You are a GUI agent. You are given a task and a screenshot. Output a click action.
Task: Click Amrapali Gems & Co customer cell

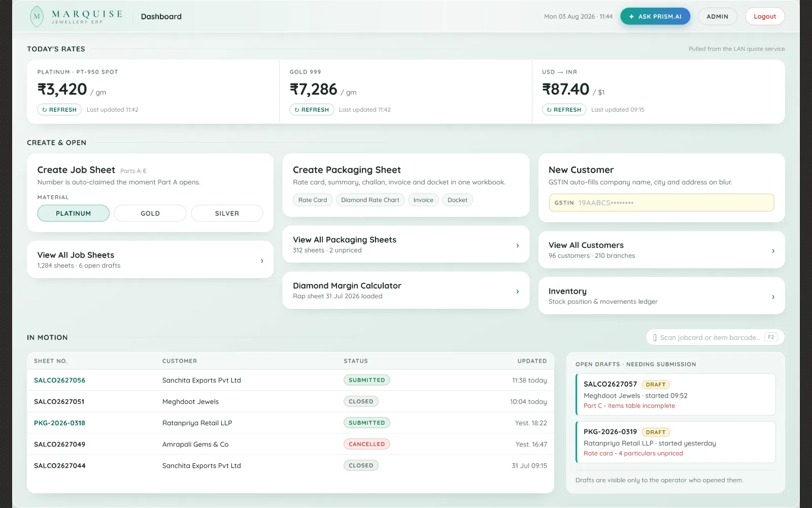[195, 444]
